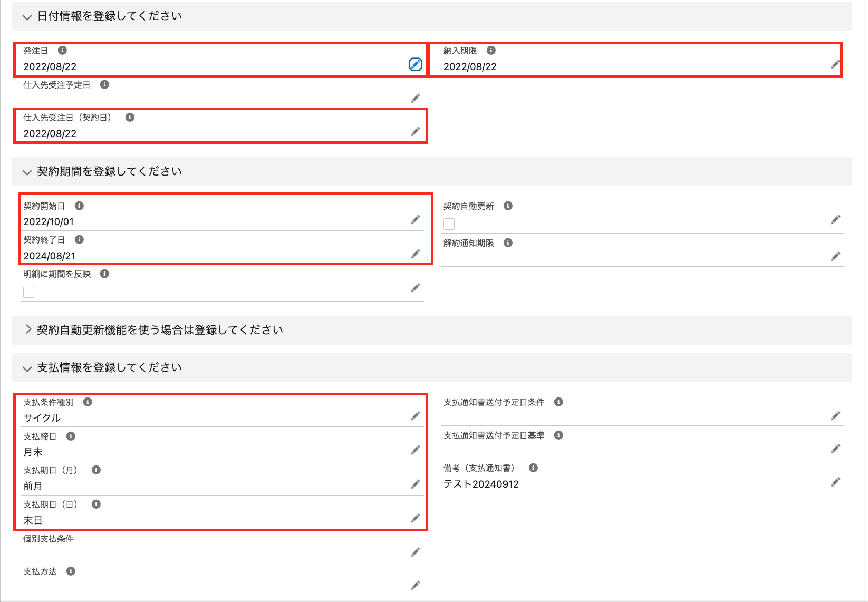Click the 契約開始日 value 2022/10/01
The height and width of the screenshot is (602, 868).
[49, 222]
